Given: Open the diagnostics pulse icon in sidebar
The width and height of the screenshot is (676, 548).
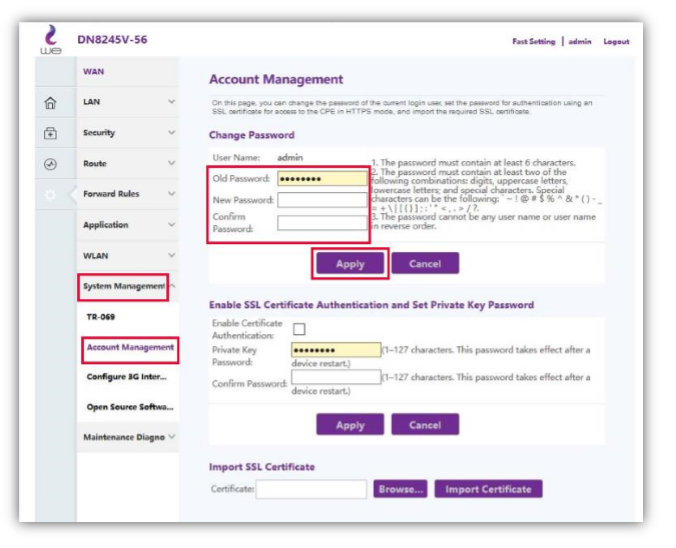Looking at the screenshot, I should click(x=50, y=164).
